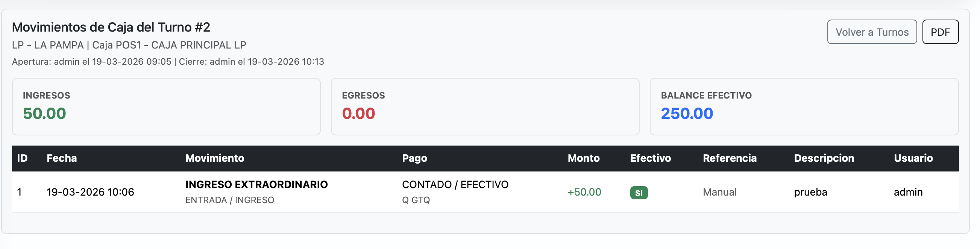
Task: Click the ID column header
Action: 22,158
